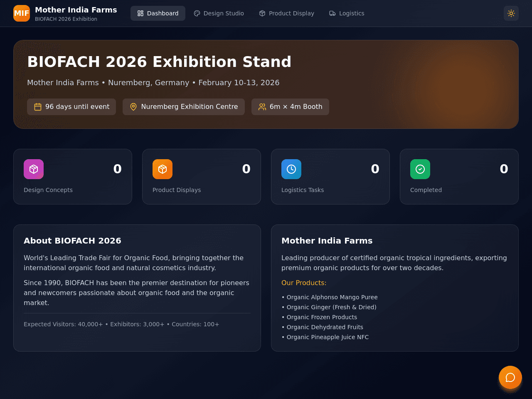Screen dimensions: 532x399
Task: Select Organic Dehydrated Fruits list item
Action: point(323,327)
